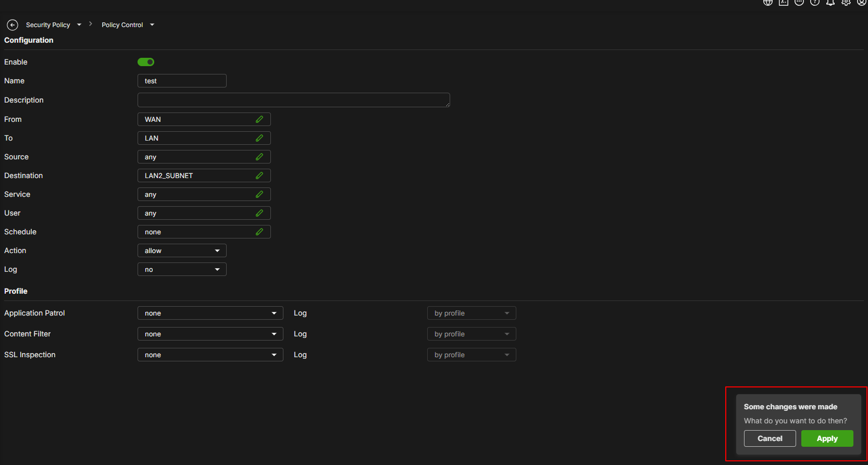Viewport: 868px width, 465px height.
Task: Click the pencil icon in the Schedule field
Action: [x=259, y=232]
